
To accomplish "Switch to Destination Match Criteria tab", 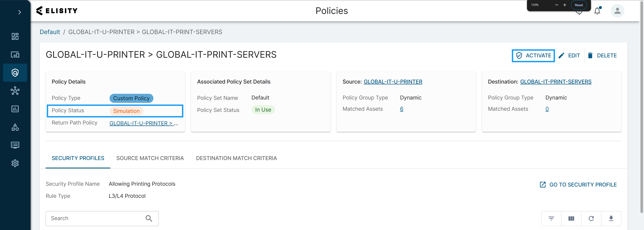I will [x=236, y=158].
